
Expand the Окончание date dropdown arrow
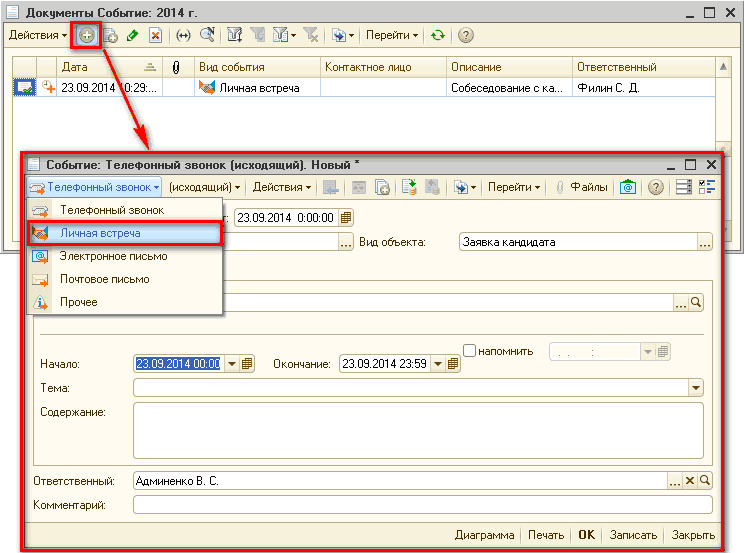click(439, 364)
